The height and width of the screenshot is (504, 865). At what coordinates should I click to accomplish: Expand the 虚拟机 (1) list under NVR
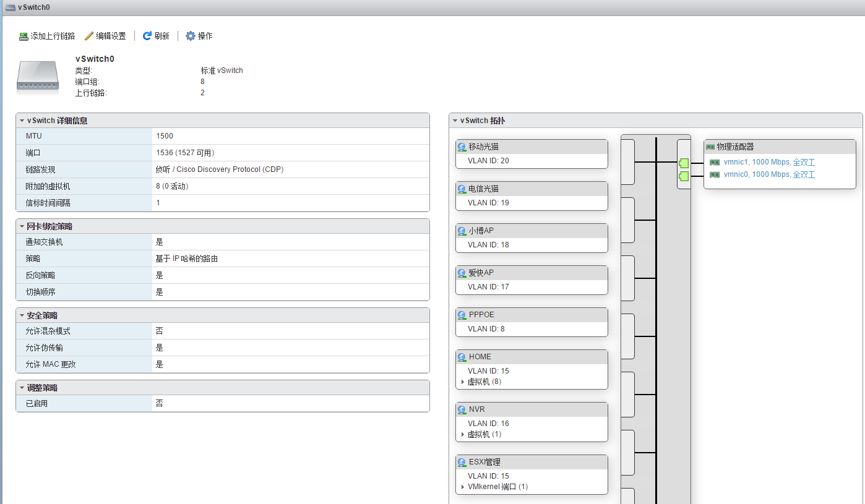point(463,435)
